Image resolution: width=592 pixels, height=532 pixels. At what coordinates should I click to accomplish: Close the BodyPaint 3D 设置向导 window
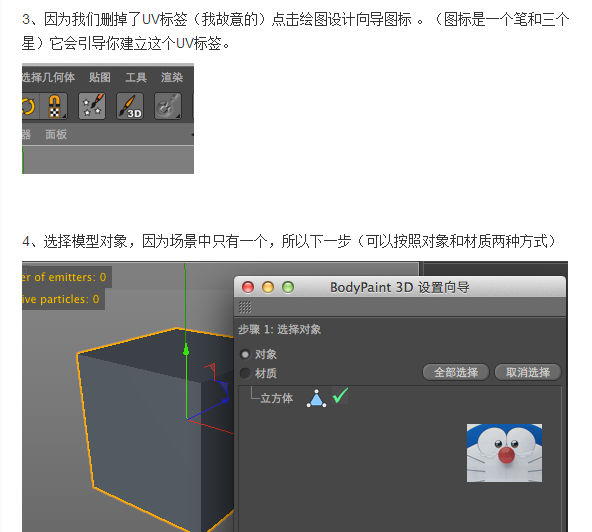point(248,287)
